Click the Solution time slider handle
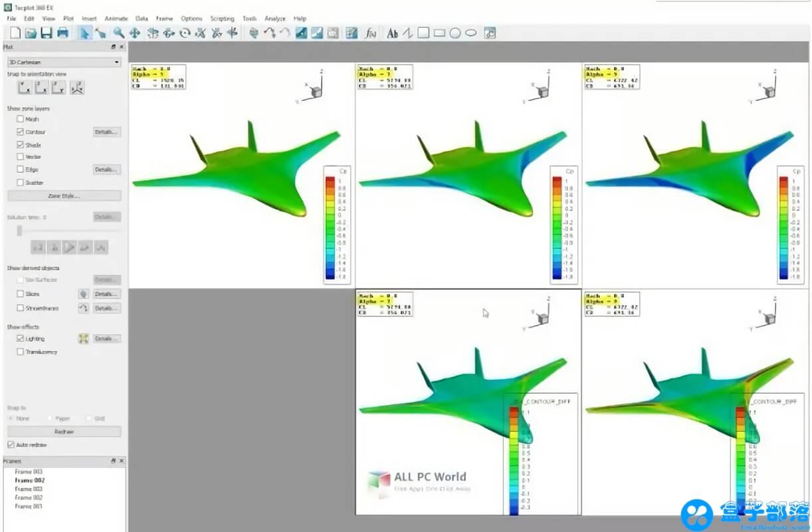The height and width of the screenshot is (532, 812). pyautogui.click(x=19, y=230)
